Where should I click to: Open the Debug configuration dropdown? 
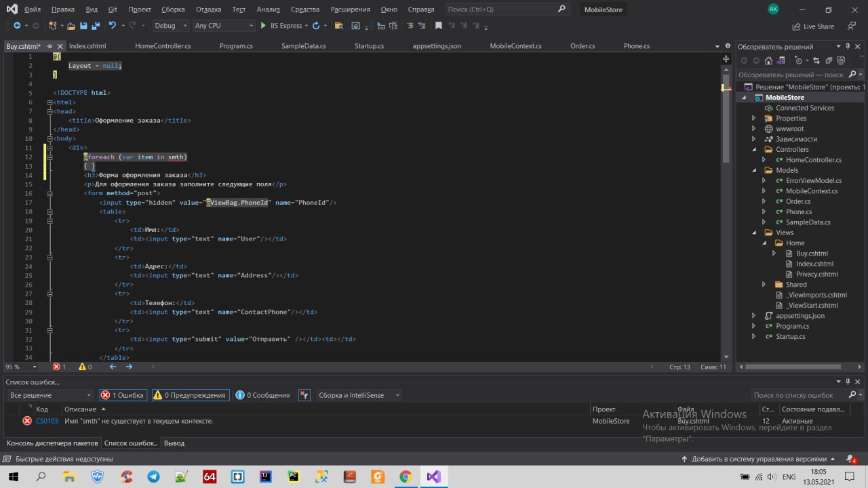click(x=170, y=26)
